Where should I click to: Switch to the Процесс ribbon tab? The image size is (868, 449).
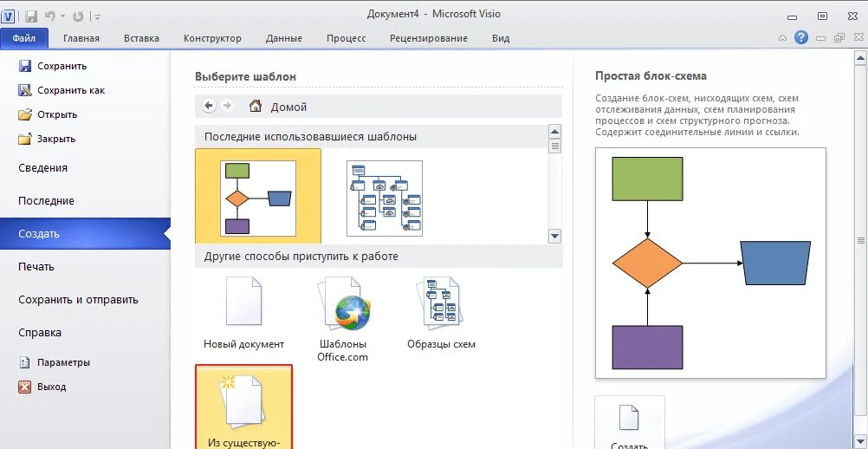(x=346, y=38)
